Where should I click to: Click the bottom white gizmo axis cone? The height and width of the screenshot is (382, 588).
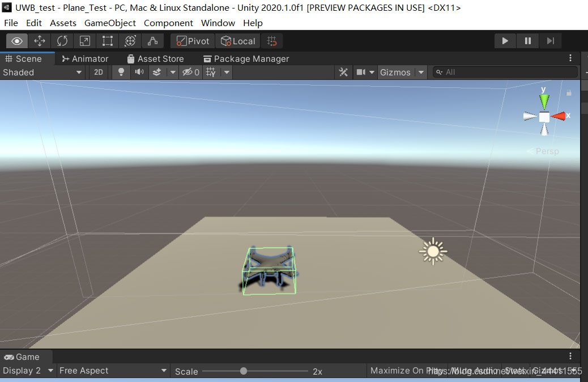point(544,130)
